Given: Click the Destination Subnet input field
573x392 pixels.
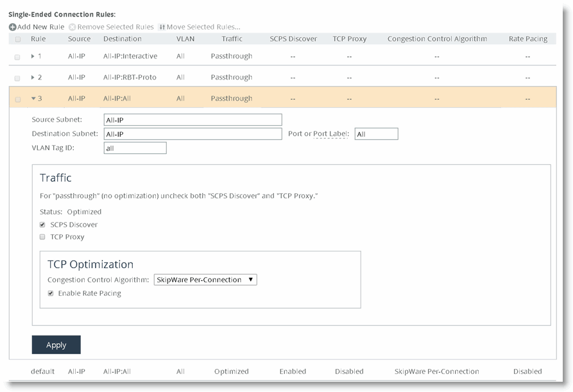Looking at the screenshot, I should [192, 134].
